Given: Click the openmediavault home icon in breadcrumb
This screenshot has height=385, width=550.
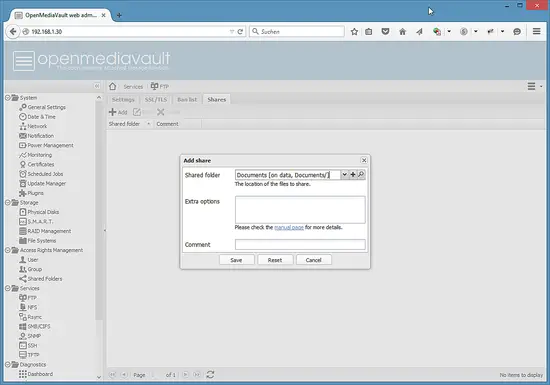Looking at the screenshot, I should click(113, 86).
